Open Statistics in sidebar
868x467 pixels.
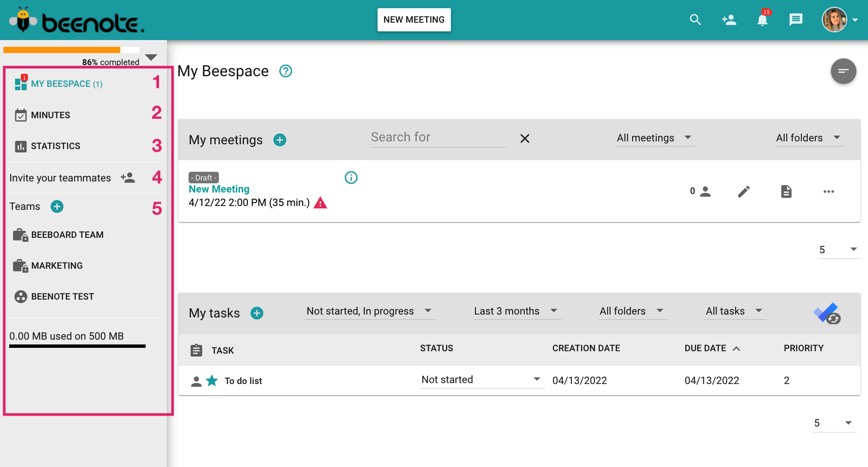point(55,146)
